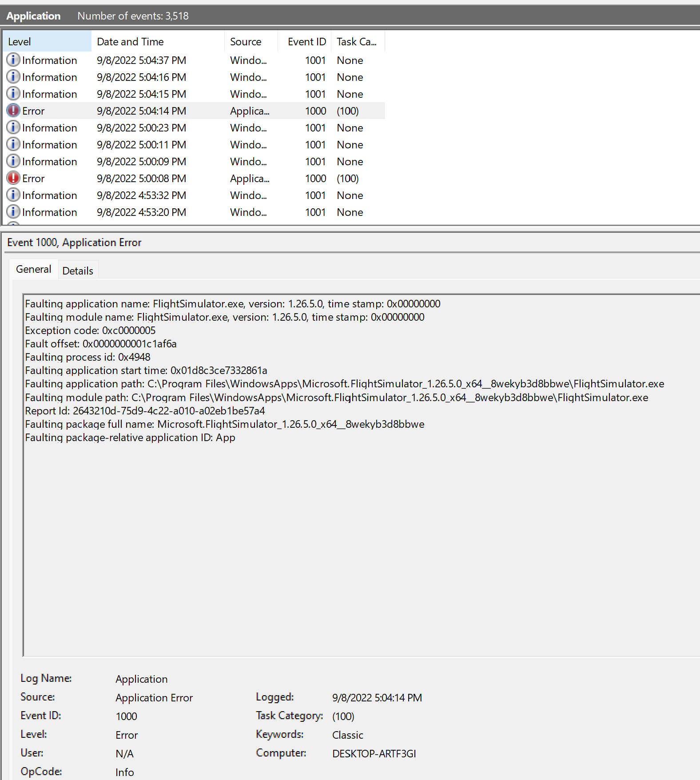Click the Task Ca... column header
The height and width of the screenshot is (780, 700).
coord(358,42)
